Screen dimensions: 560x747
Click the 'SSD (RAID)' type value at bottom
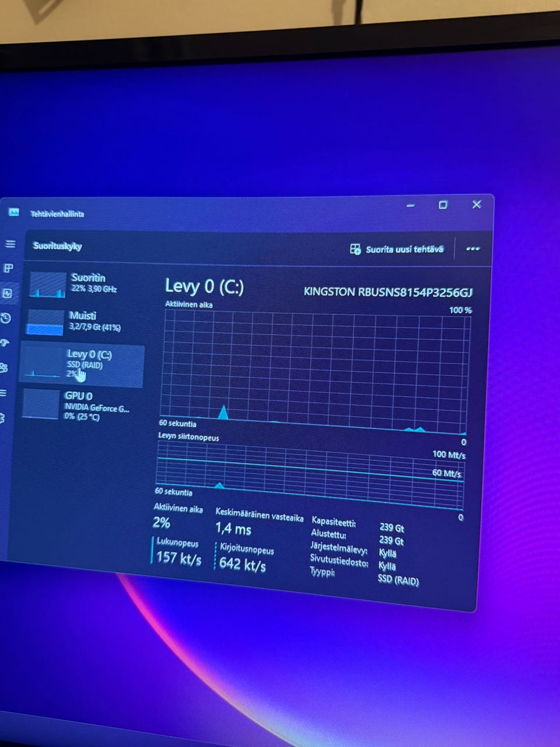tap(398, 580)
